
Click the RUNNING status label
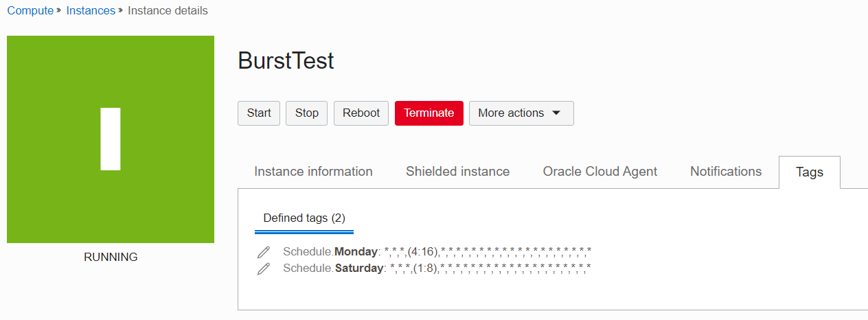[x=111, y=258]
